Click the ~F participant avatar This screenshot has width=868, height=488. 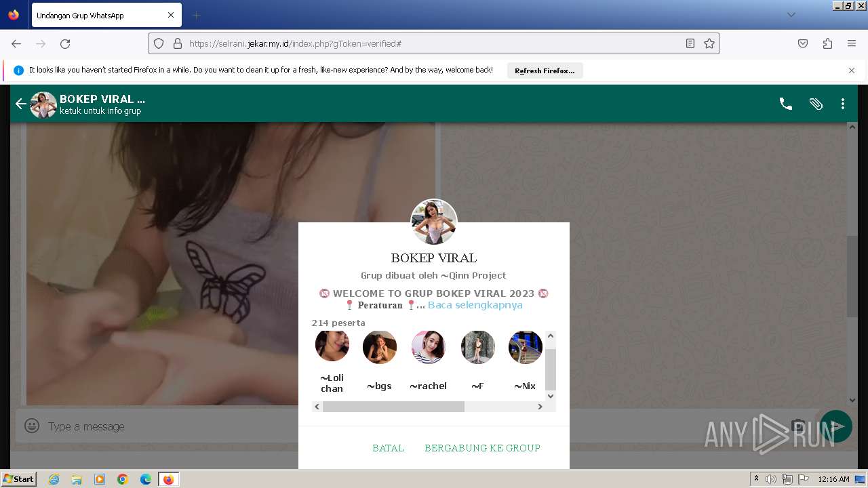(478, 347)
